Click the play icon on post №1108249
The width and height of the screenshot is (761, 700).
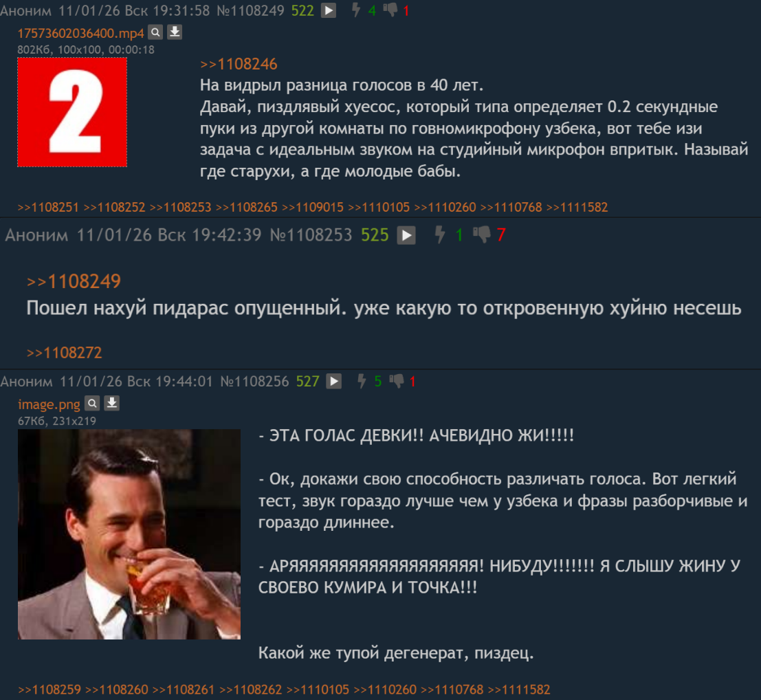click(329, 10)
